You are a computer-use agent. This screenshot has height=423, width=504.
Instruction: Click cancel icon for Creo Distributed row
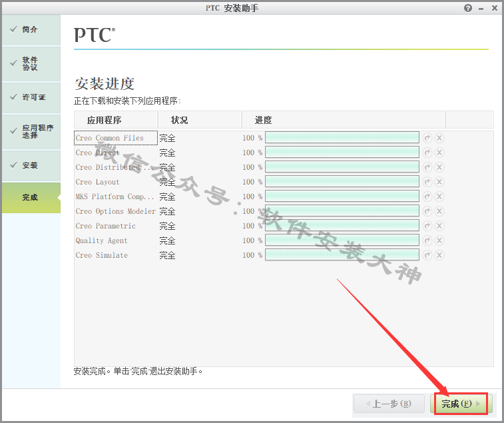click(439, 167)
